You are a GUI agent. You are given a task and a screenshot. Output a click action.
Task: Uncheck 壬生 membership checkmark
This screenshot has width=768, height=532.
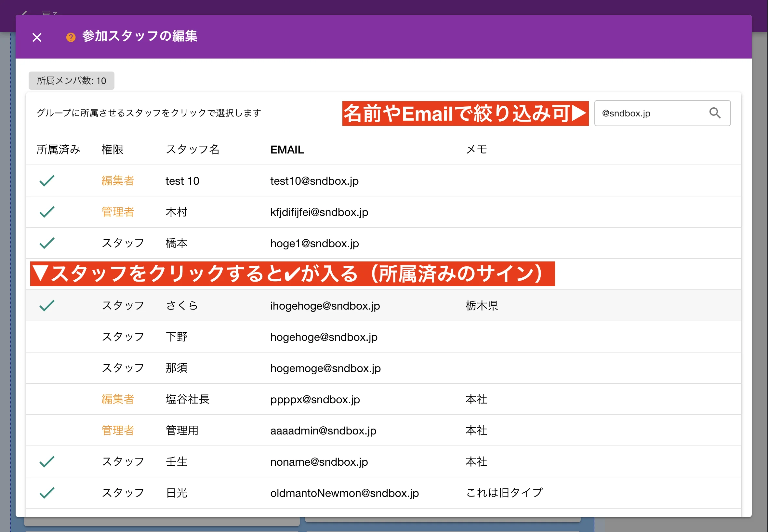(x=47, y=462)
